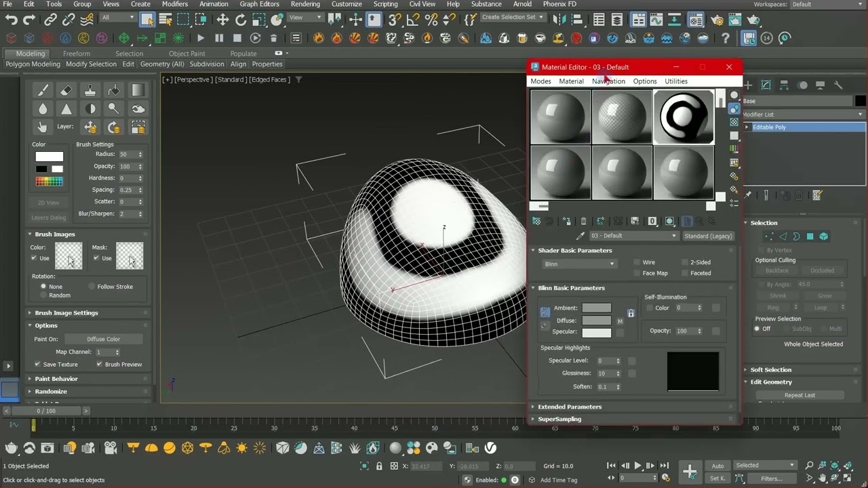Go to the start frame
The height and width of the screenshot is (488, 868).
tap(612, 466)
